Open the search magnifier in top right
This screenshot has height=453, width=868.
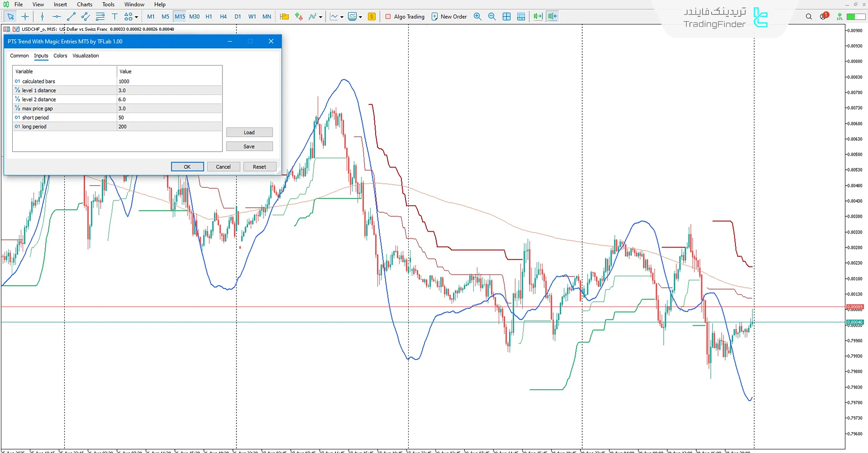pyautogui.click(x=809, y=17)
